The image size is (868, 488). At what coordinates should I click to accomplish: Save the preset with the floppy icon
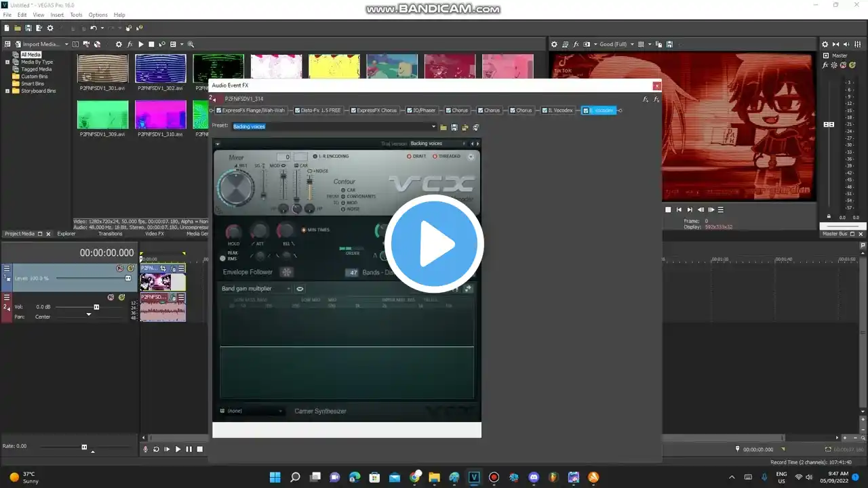coord(454,127)
